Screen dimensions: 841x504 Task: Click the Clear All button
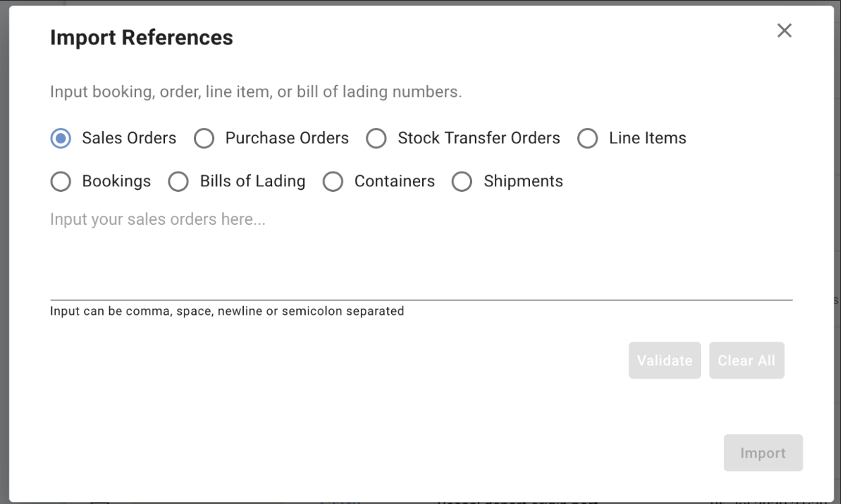tap(746, 360)
